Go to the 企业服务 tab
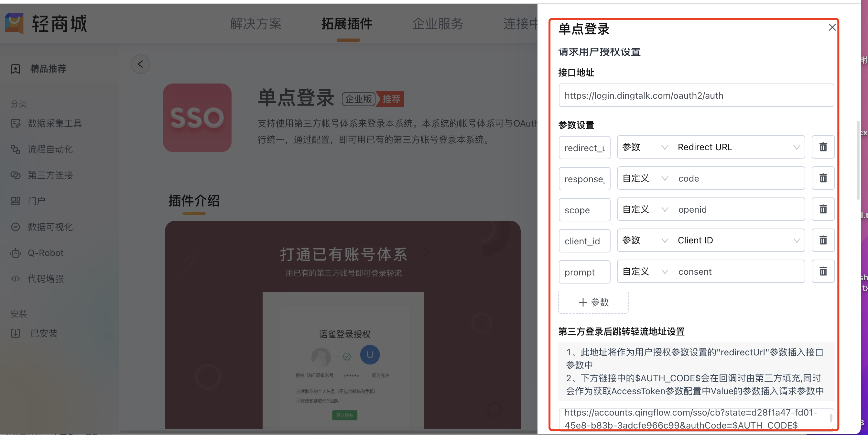868x435 pixels. pyautogui.click(x=438, y=24)
